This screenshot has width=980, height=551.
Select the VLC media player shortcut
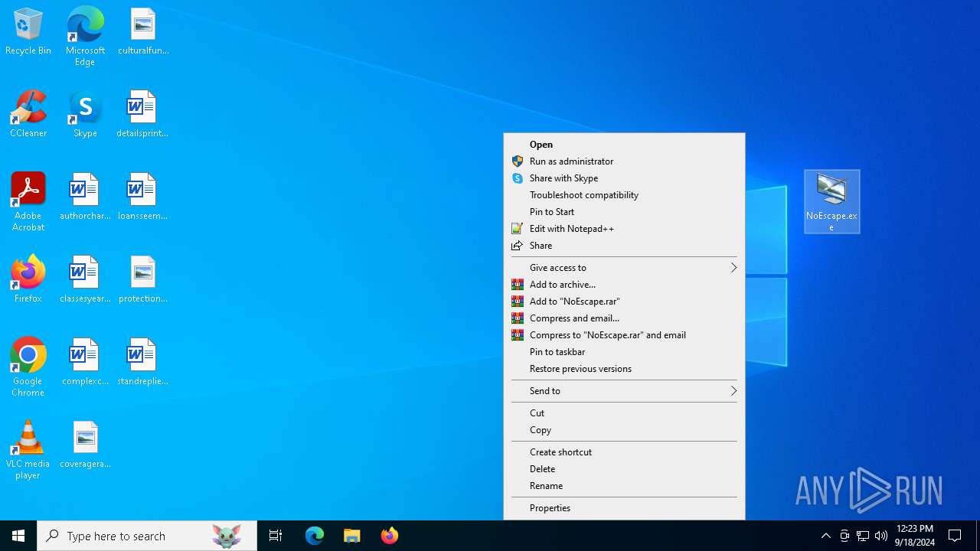[x=28, y=450]
